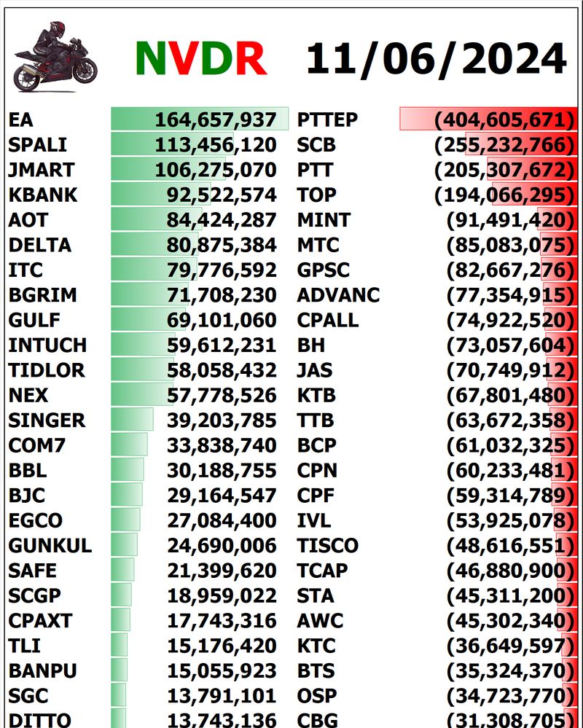583x728 pixels.
Task: Click the GULF value 69,101,060
Action: (x=222, y=320)
